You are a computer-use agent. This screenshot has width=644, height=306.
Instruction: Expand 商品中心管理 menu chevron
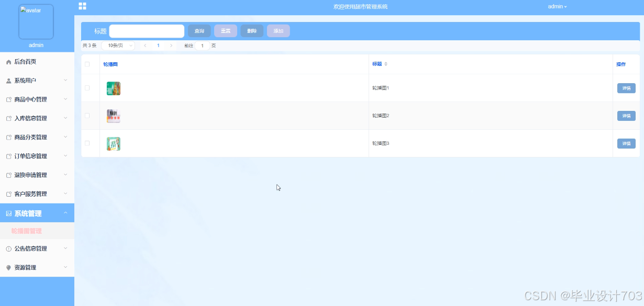tap(65, 99)
